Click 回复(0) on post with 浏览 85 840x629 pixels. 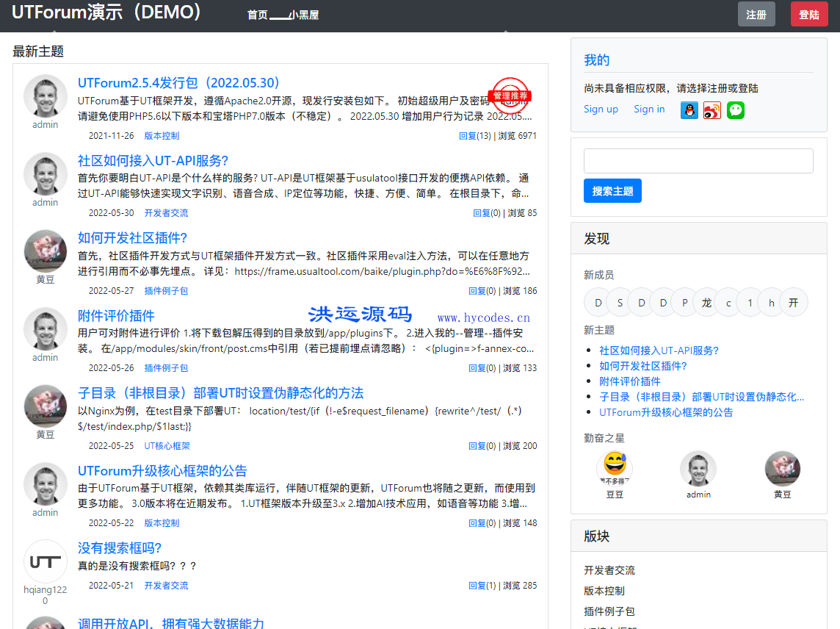click(x=486, y=213)
